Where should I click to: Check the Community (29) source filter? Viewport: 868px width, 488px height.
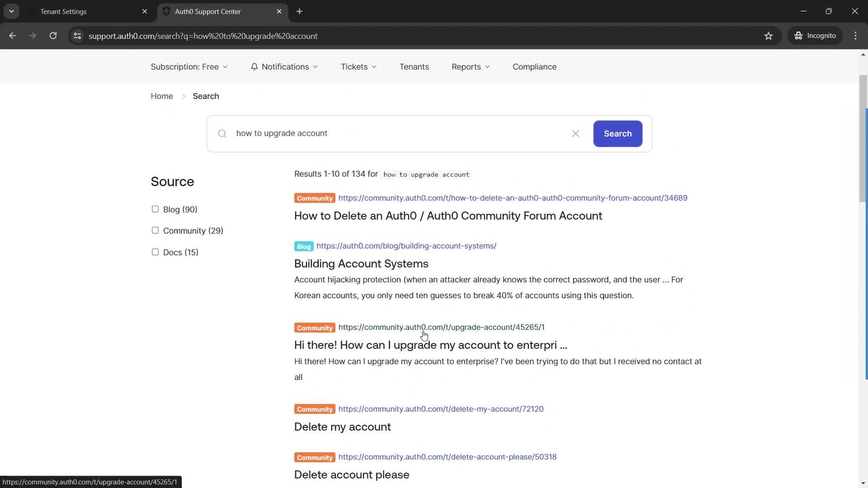(155, 230)
